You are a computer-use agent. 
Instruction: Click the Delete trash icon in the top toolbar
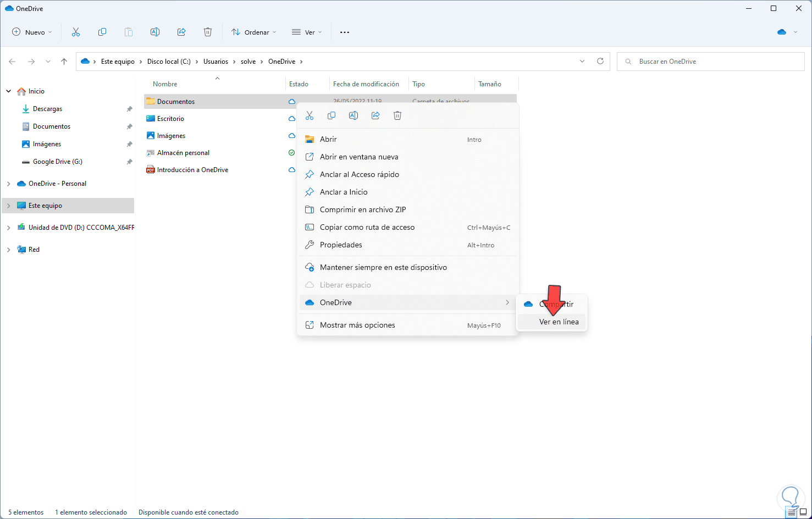[x=208, y=32]
